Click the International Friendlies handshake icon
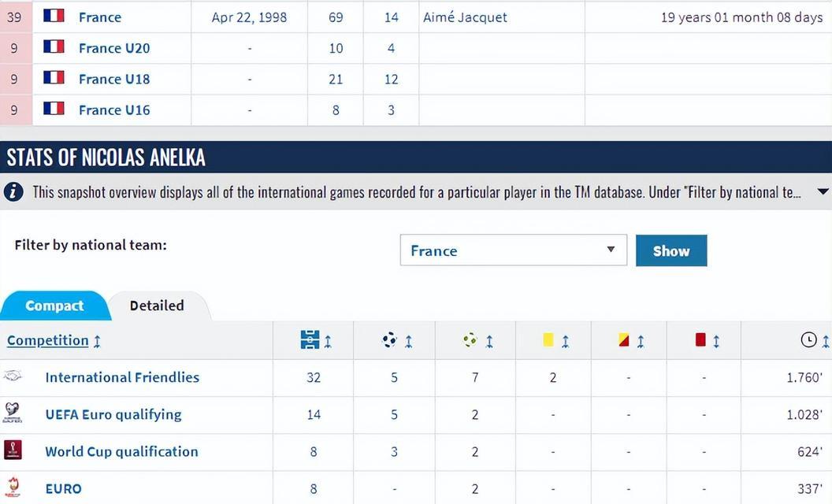The image size is (832, 504). click(x=13, y=376)
